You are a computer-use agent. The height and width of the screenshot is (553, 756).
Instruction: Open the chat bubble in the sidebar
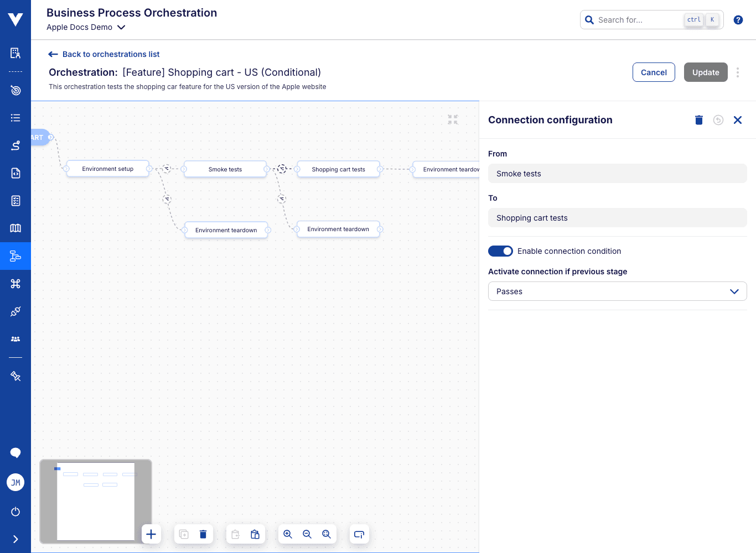coord(15,453)
